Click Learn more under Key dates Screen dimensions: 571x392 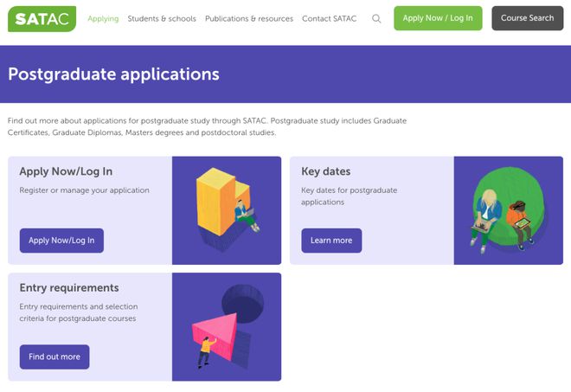click(331, 241)
